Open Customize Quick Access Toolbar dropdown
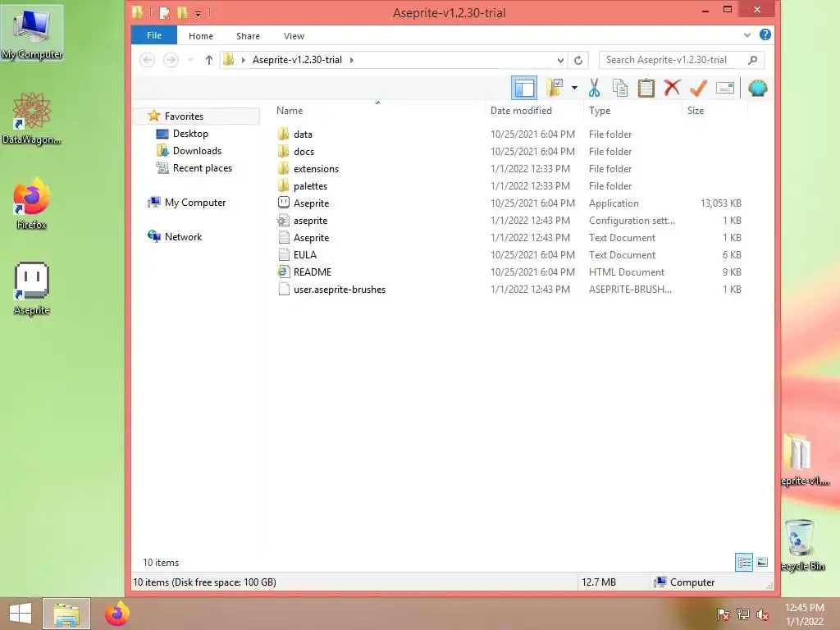This screenshot has height=630, width=840. (x=198, y=13)
